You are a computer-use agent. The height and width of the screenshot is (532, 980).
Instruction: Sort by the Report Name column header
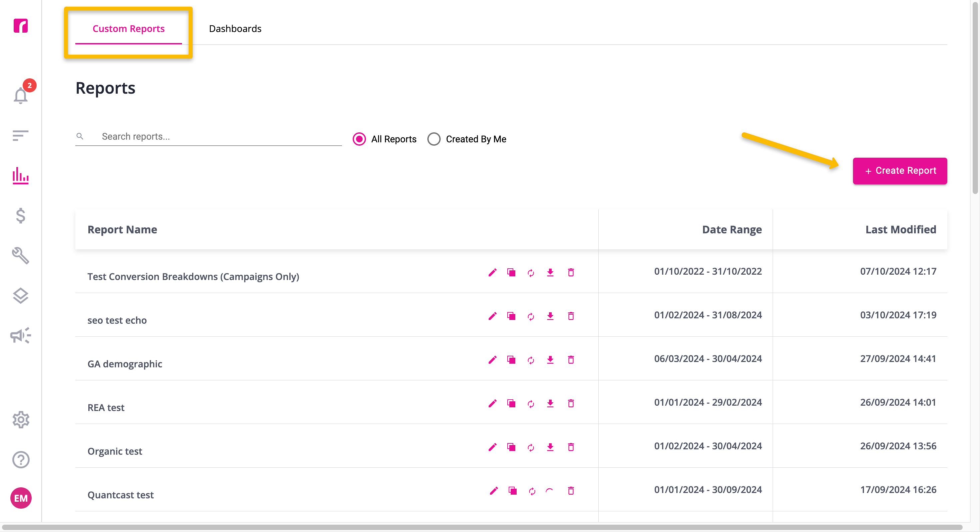pyautogui.click(x=122, y=229)
